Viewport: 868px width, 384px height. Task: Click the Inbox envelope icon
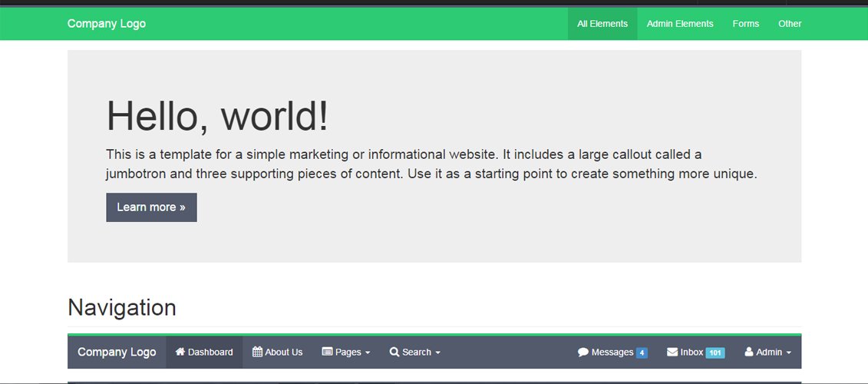pyautogui.click(x=672, y=352)
